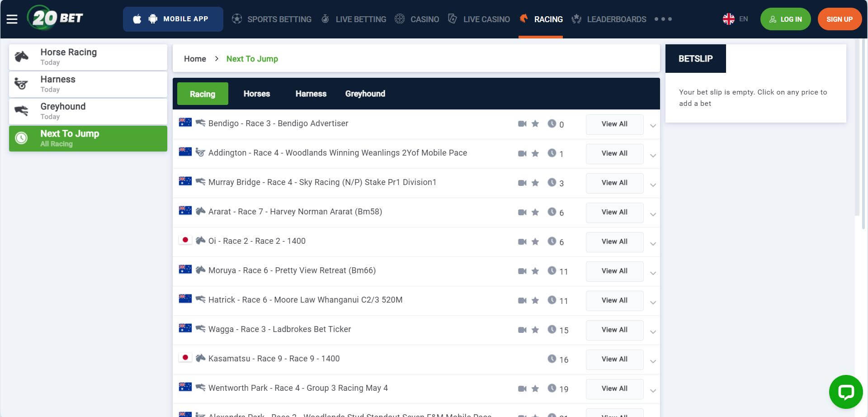
Task: Open the hamburger menu icon
Action: pos(12,19)
